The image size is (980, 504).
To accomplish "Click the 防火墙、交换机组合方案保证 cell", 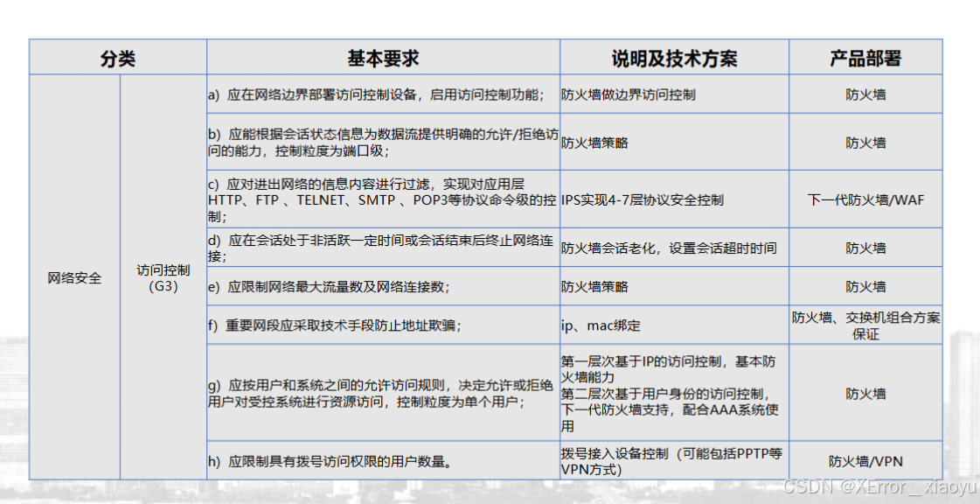I will (x=865, y=325).
